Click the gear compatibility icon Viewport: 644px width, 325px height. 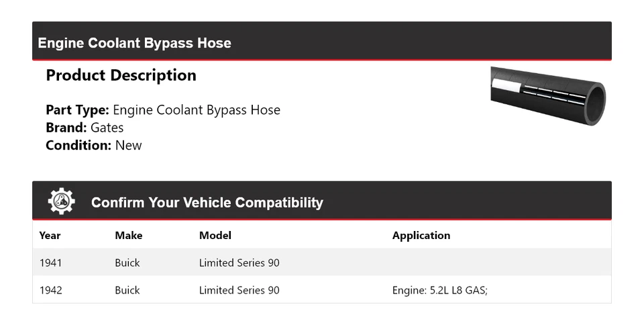pyautogui.click(x=62, y=201)
